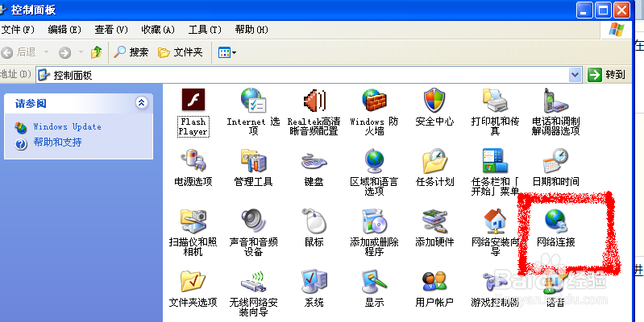The height and width of the screenshot is (322, 644).
Task: Open the 编辑(E) menu
Action: tap(64, 30)
